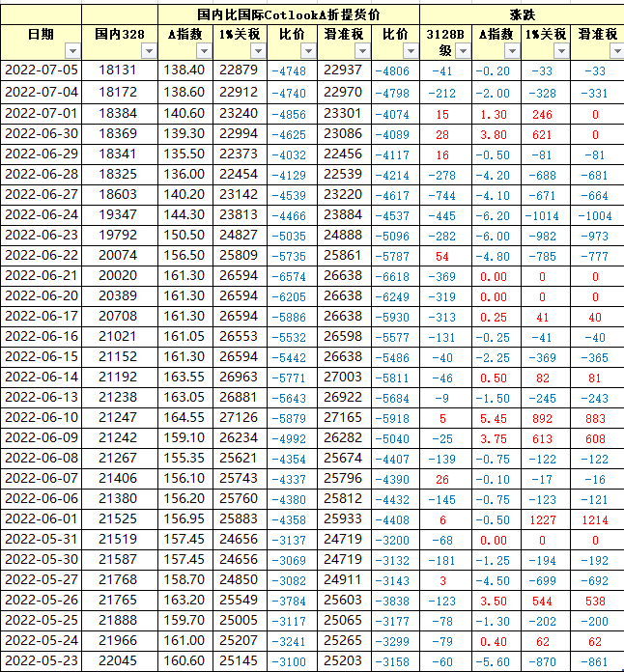
Task: Open filter dropdown for 比价 after 1%关税
Action: (308, 51)
